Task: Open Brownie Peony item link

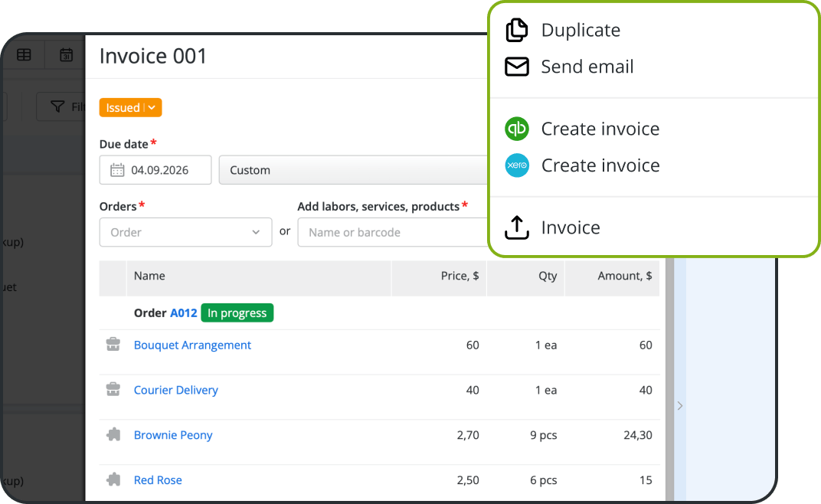Action: (173, 435)
